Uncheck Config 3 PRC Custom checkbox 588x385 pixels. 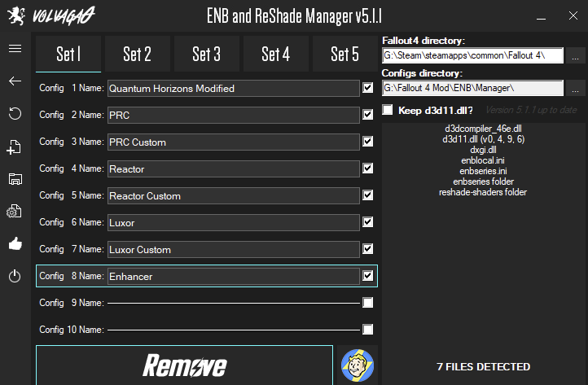368,142
